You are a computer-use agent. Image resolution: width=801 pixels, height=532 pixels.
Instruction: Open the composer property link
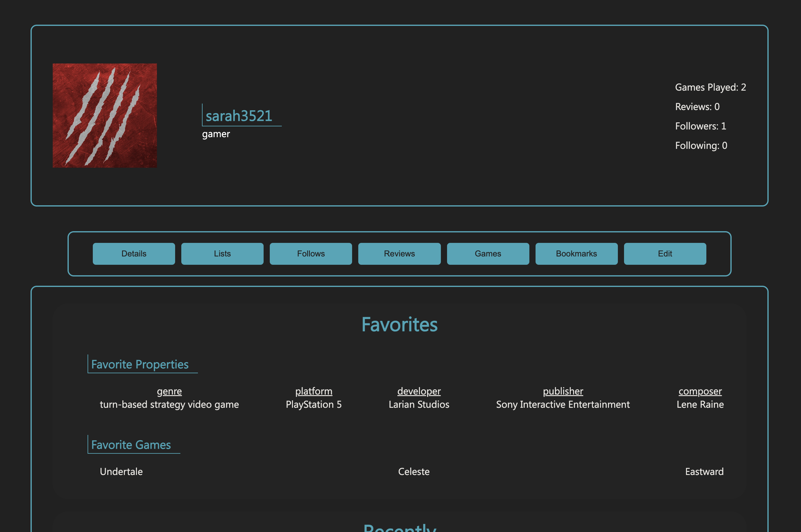click(700, 391)
